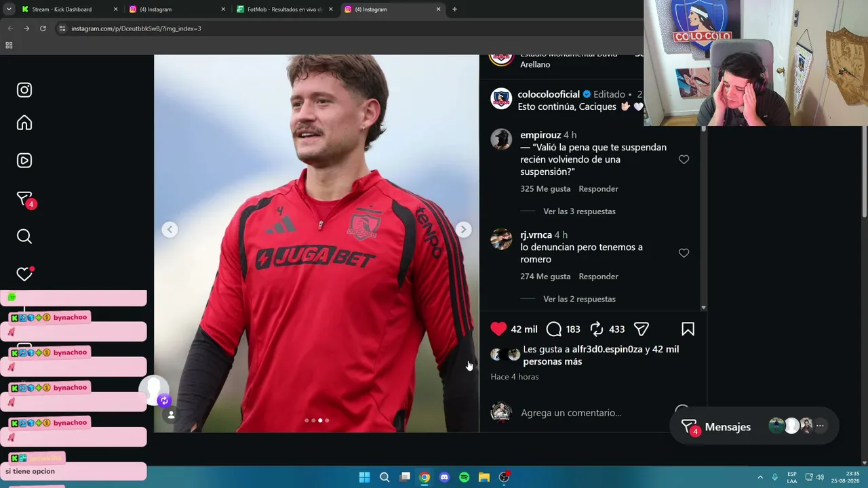Expand the 2 replies under rj.vrnca's comment
Image resolution: width=868 pixels, height=488 pixels.
579,299
